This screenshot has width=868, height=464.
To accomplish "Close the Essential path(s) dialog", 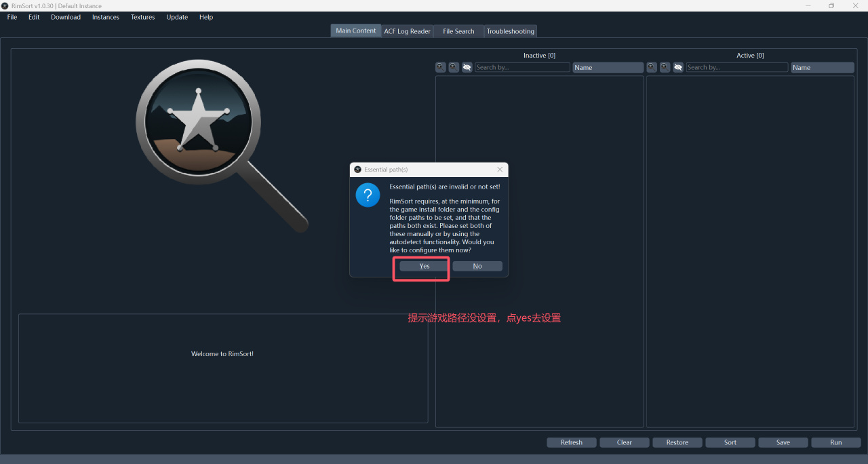I will [500, 170].
